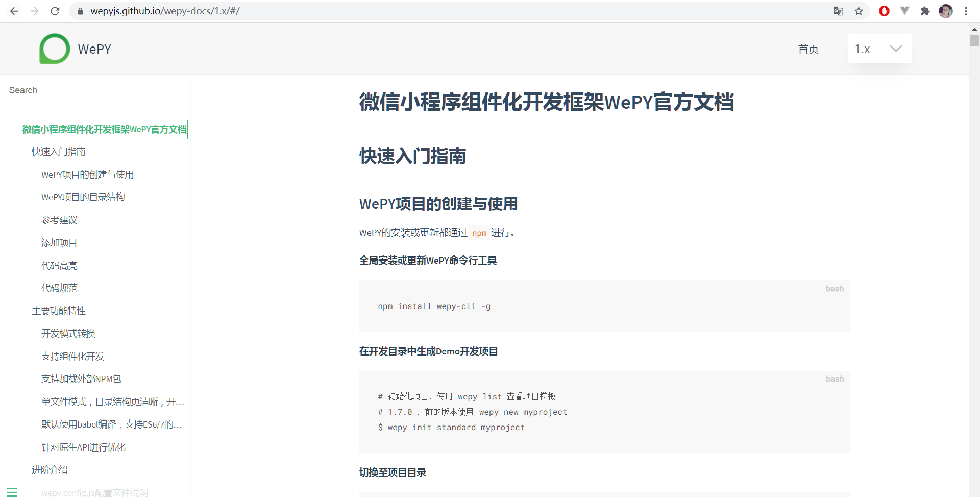Screen dimensions: 980x497
Task: Open the WePY项目的创建与使用 sidebar link
Action: [x=87, y=174]
